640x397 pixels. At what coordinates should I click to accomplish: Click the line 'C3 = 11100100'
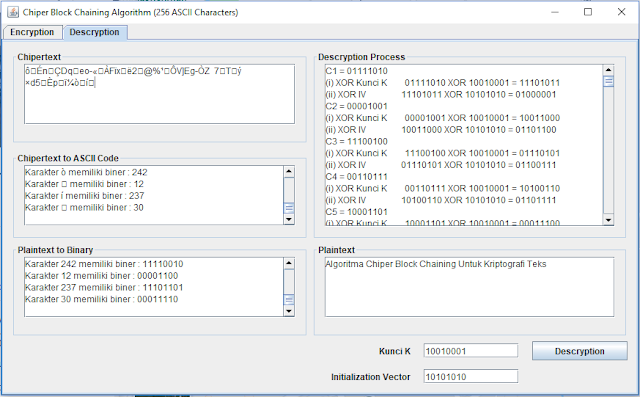(x=356, y=142)
